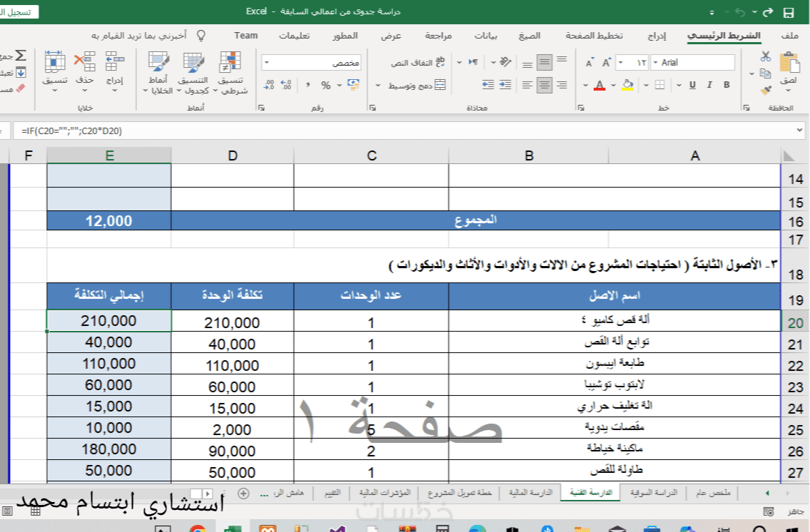Click the Borders icon in font group
810x532 pixels.
pos(659,85)
